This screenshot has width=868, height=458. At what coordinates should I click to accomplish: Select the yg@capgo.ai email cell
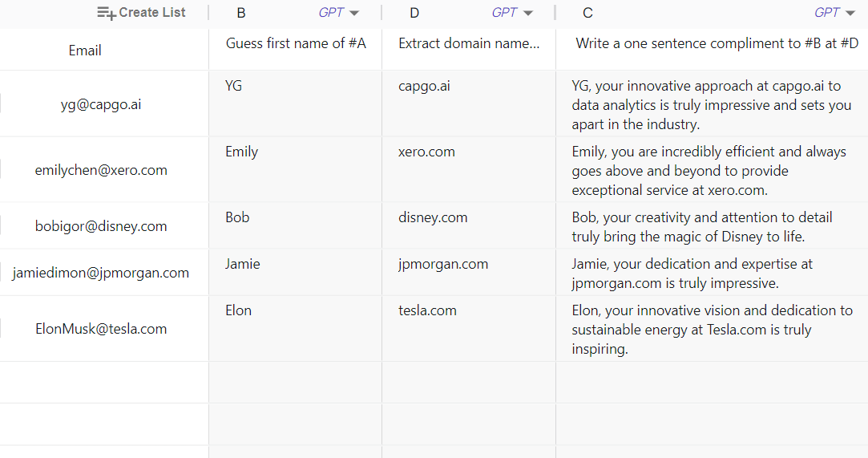point(101,104)
